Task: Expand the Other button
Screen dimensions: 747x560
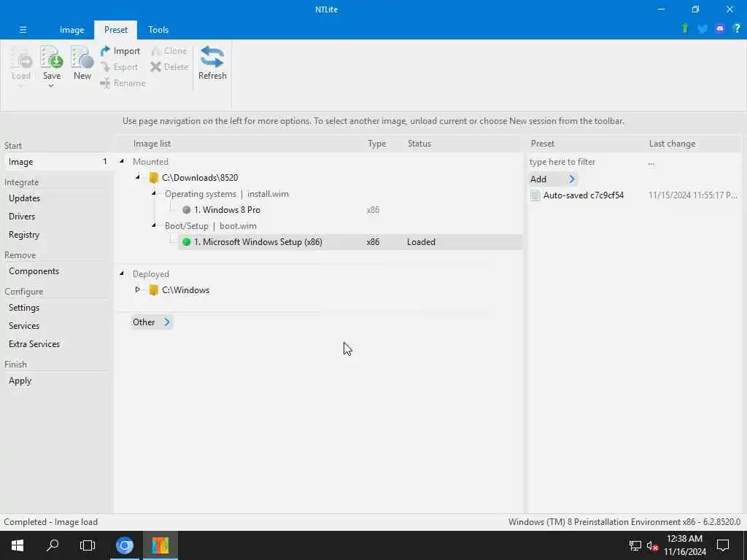Action: [x=152, y=322]
